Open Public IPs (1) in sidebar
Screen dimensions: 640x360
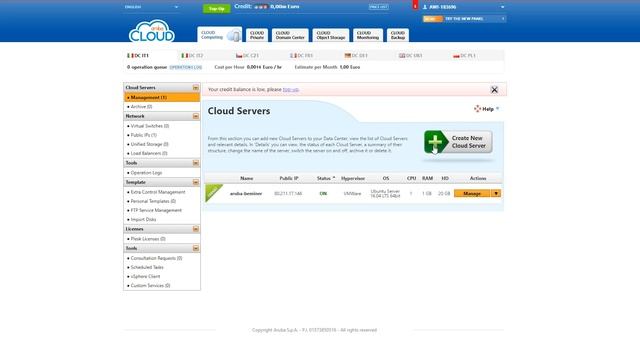coord(144,135)
